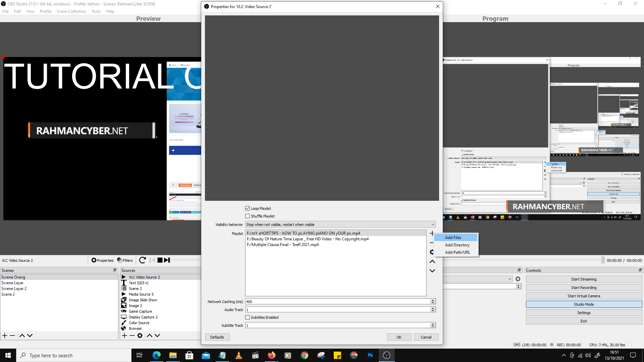This screenshot has width=644, height=362.
Task: Open the Profile menu
Action: 46,11
